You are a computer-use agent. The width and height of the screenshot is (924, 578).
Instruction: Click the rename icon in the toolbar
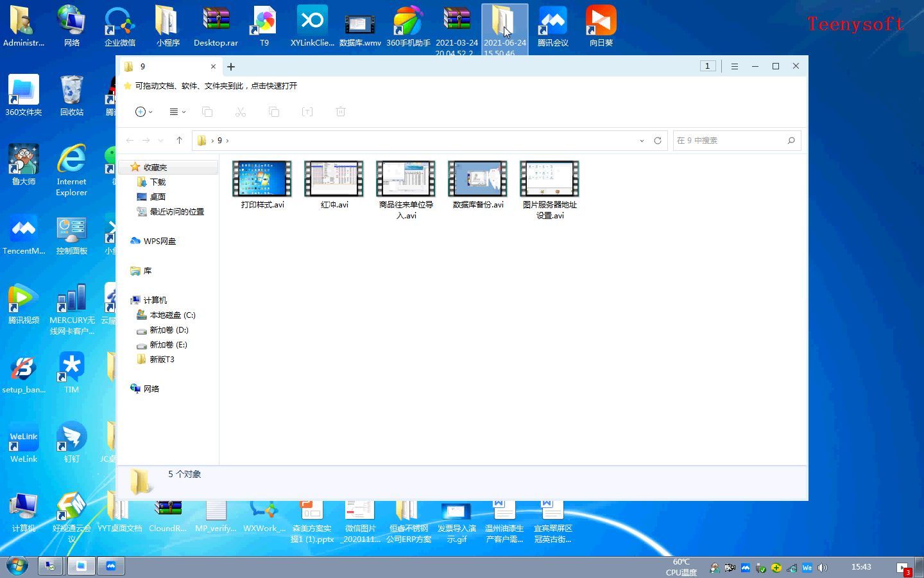[x=307, y=112]
